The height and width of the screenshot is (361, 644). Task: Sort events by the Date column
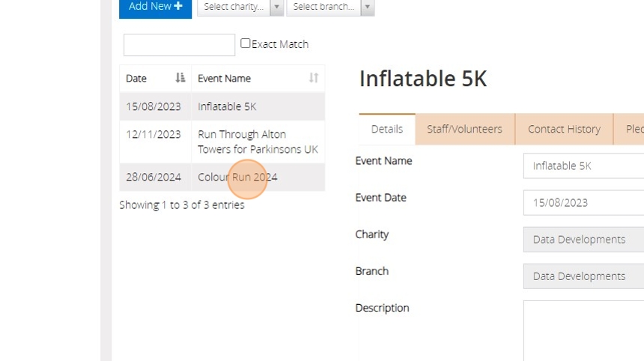coord(155,78)
